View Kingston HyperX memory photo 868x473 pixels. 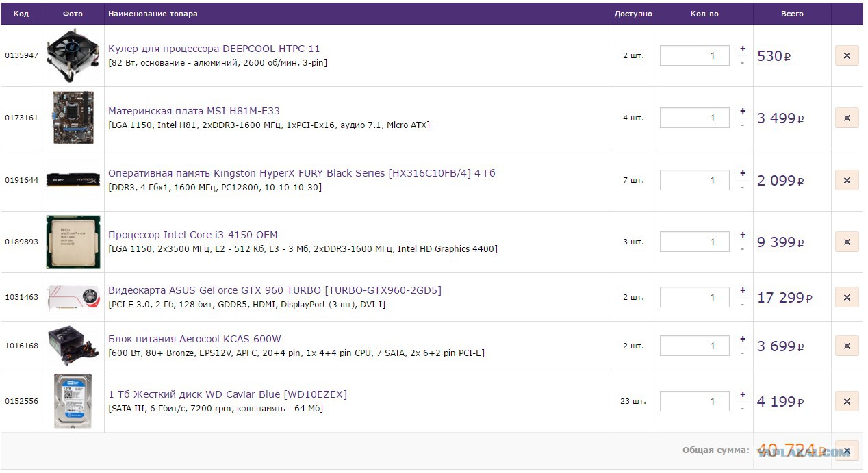coord(73,180)
